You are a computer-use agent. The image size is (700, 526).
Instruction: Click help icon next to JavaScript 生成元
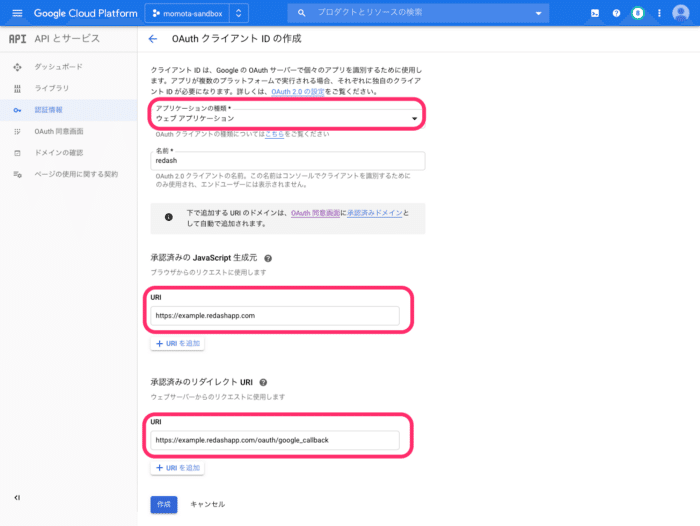click(268, 258)
